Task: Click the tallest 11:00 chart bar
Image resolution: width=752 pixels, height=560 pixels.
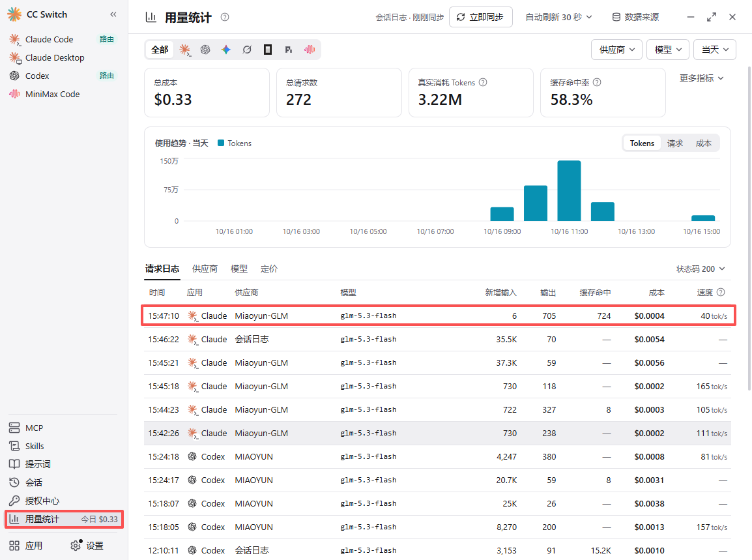Action: coord(569,190)
